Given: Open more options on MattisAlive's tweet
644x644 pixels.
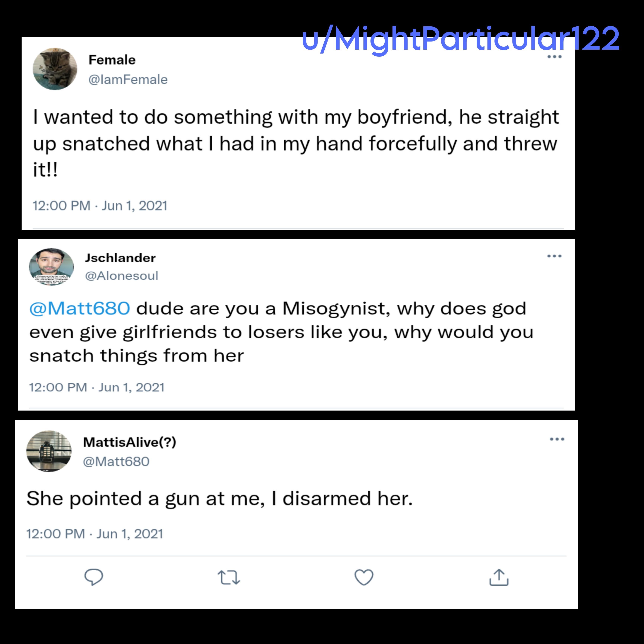Looking at the screenshot, I should (x=557, y=439).
